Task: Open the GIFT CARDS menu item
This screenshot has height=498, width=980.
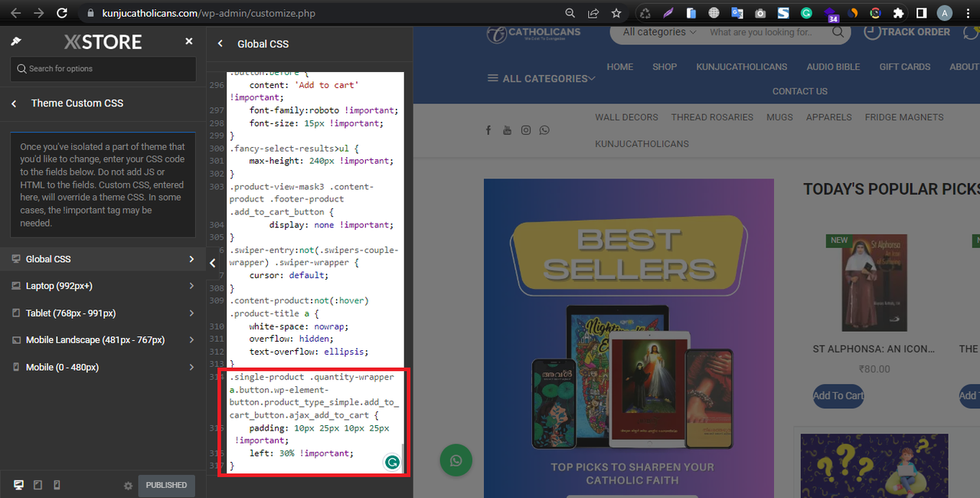Action: coord(905,67)
